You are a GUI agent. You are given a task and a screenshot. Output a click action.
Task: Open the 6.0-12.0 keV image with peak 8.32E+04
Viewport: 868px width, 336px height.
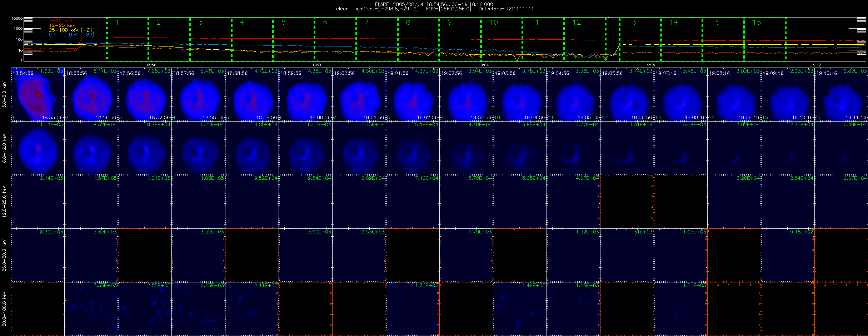tap(91, 148)
